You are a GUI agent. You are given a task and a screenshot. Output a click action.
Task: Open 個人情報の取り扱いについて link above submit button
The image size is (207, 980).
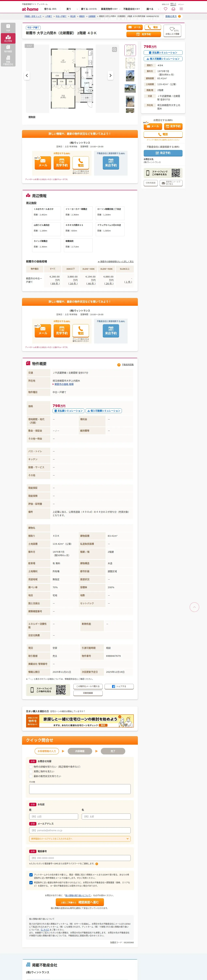coord(78,896)
